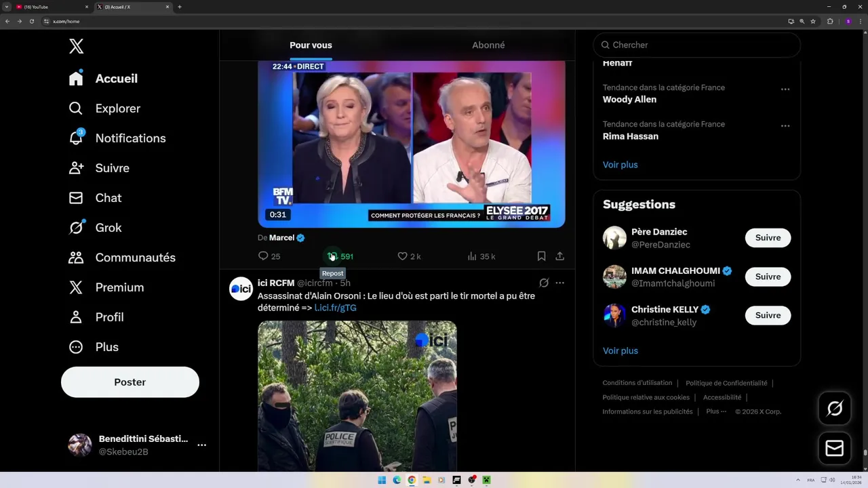
Task: Follow Père Danziec with Suivre button
Action: click(x=768, y=238)
